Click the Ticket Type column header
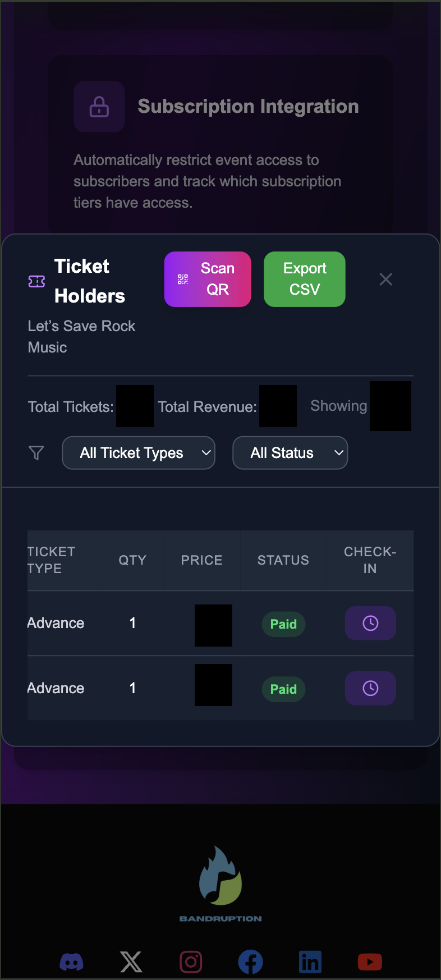Screen dimensions: 441x980 (x=51, y=560)
